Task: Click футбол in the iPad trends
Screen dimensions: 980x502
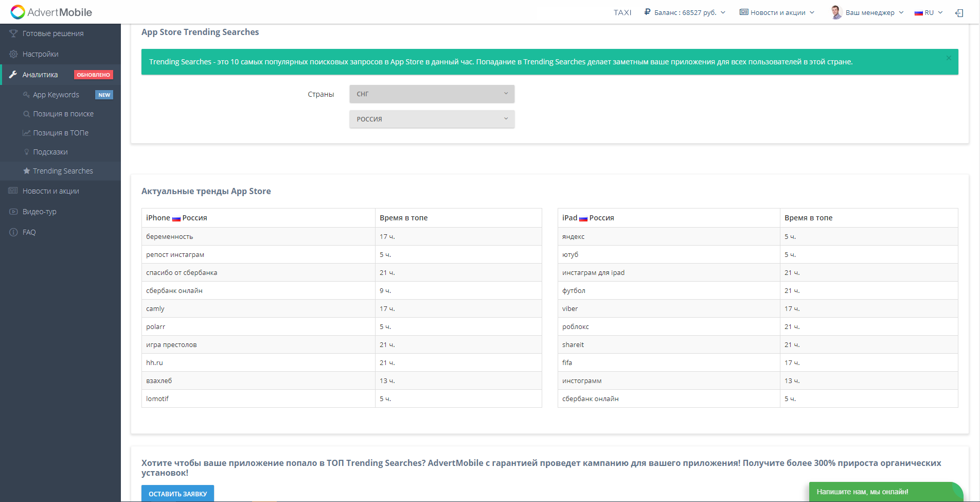Action: [x=574, y=290]
